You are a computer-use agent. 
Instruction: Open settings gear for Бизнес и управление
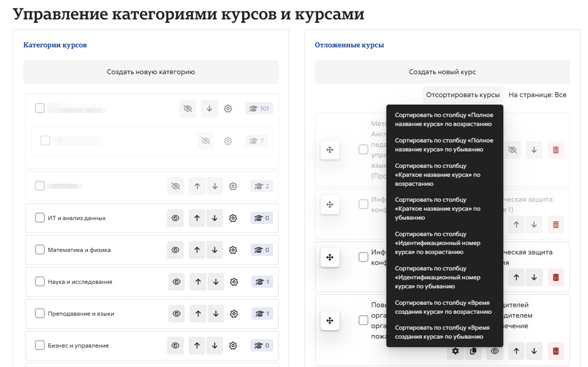pyautogui.click(x=233, y=346)
